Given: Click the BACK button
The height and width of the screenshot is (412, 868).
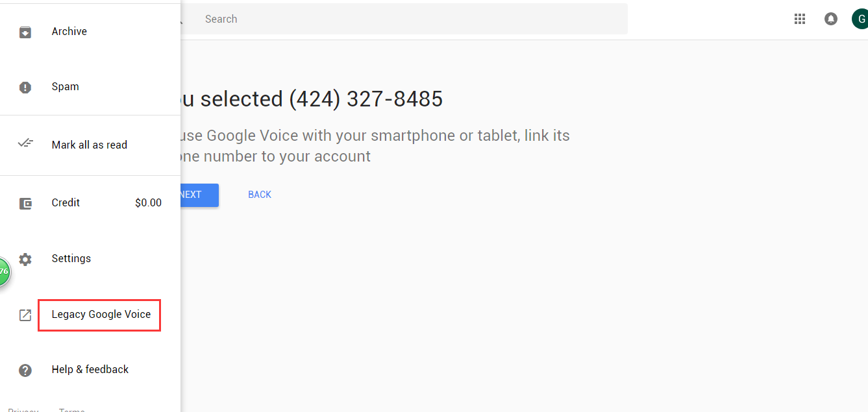Looking at the screenshot, I should 260,195.
